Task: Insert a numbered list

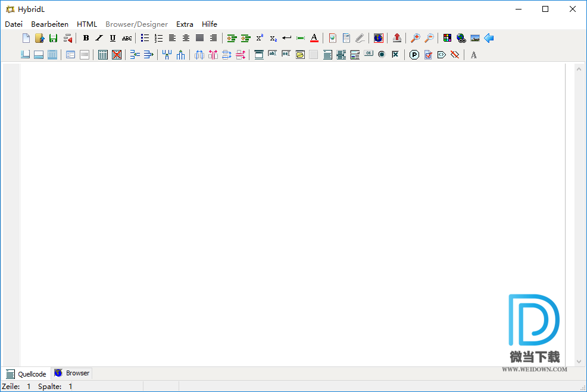Action: tap(158, 38)
